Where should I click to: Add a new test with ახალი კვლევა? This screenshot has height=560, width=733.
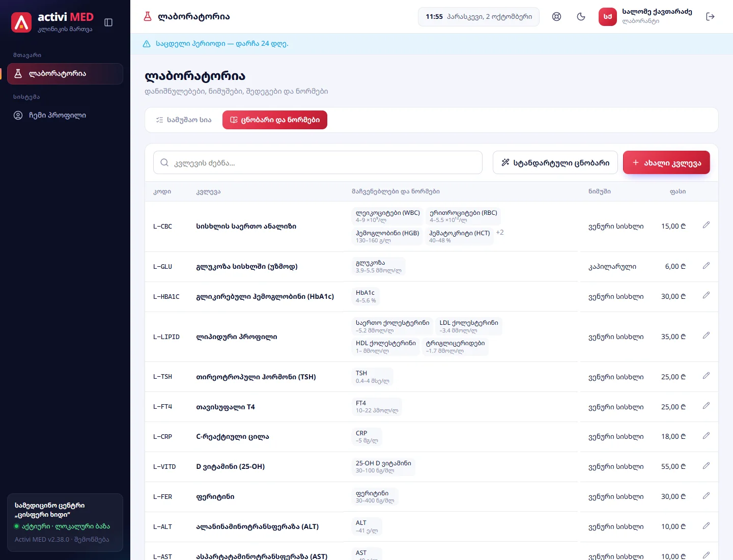tap(666, 163)
